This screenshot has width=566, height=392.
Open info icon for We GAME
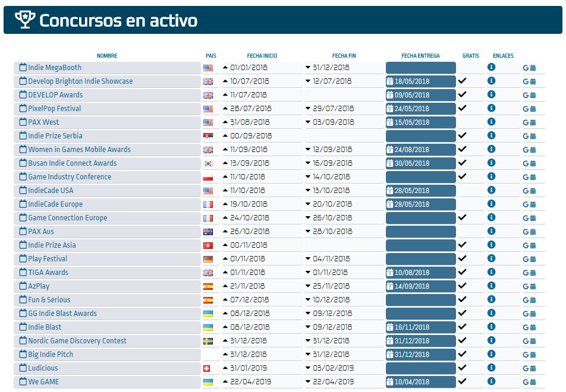pyautogui.click(x=491, y=381)
